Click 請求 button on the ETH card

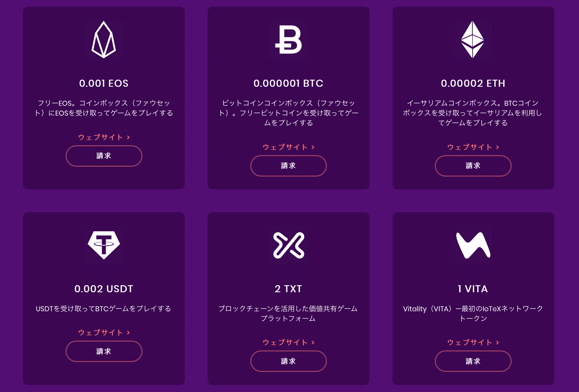473,166
